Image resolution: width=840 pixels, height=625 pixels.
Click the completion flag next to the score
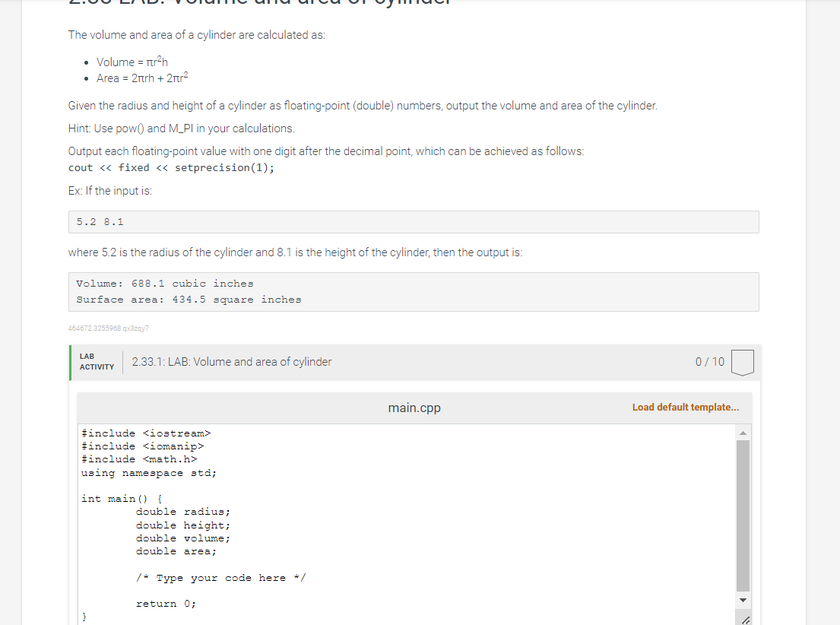pos(742,362)
